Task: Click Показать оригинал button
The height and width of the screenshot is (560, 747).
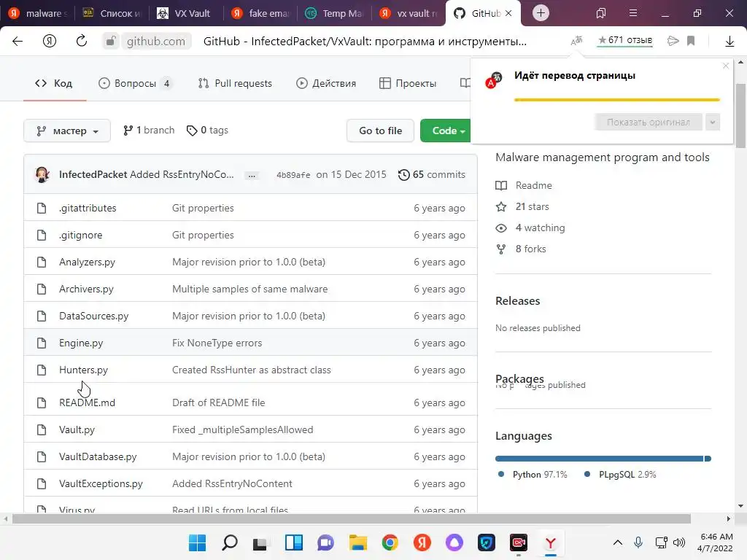Action: (649, 122)
